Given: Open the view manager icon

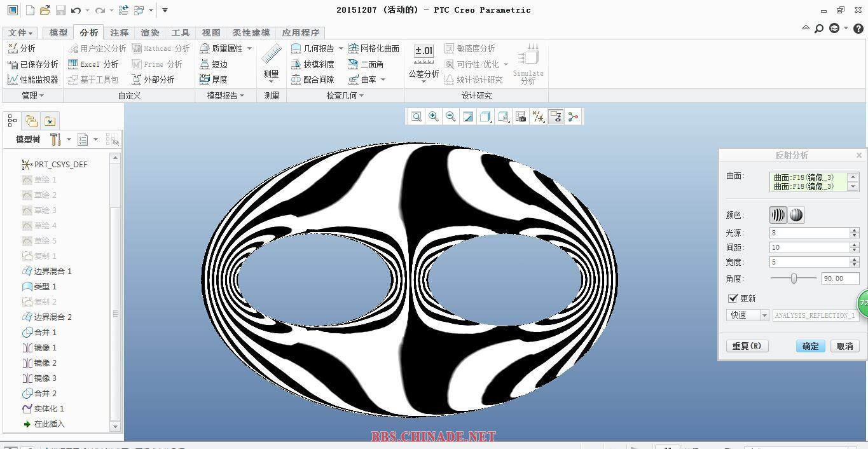Looking at the screenshot, I should pyautogui.click(x=521, y=116).
